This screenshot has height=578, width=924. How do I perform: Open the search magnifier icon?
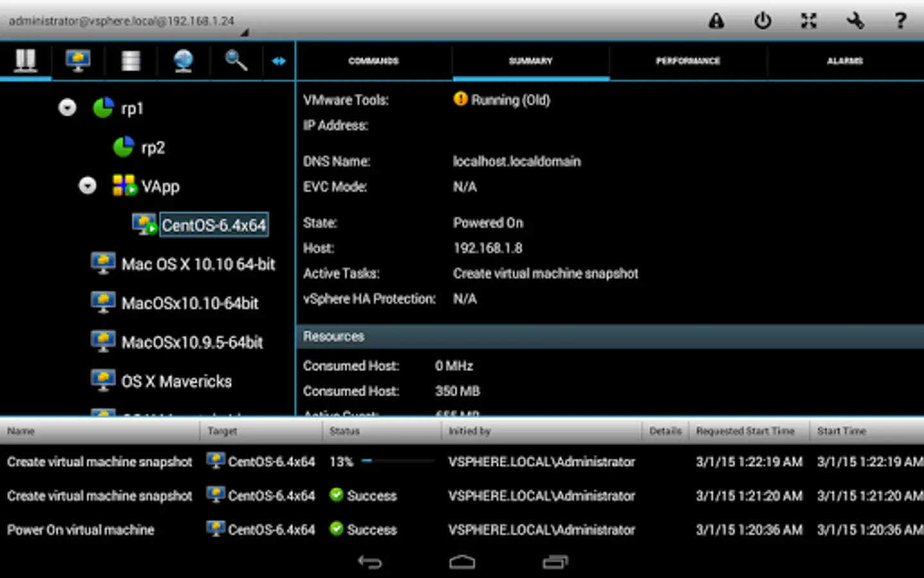(236, 60)
